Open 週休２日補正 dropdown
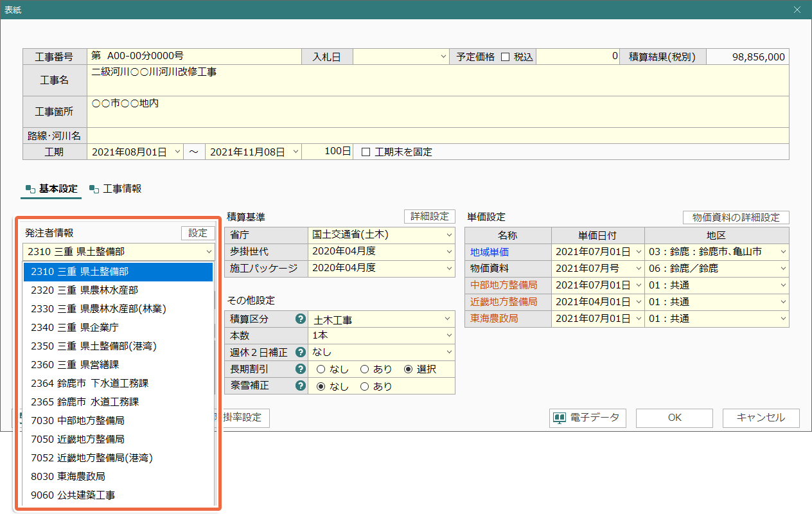This screenshot has width=812, height=514. pyautogui.click(x=448, y=352)
